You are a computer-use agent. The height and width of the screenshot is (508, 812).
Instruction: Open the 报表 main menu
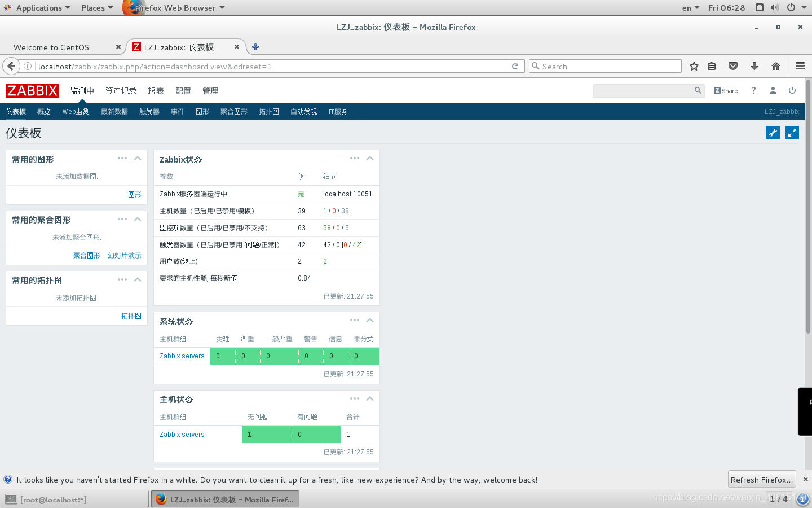(156, 91)
